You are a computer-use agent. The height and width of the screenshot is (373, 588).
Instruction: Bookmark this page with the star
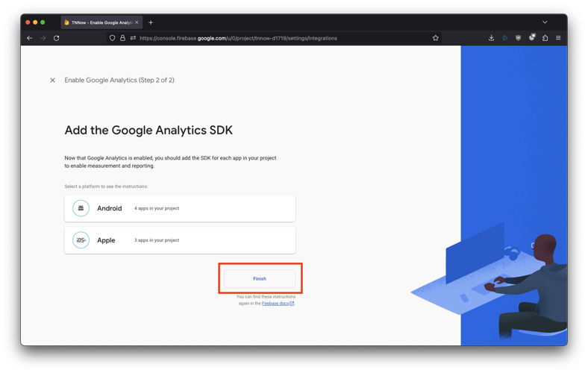pos(435,38)
